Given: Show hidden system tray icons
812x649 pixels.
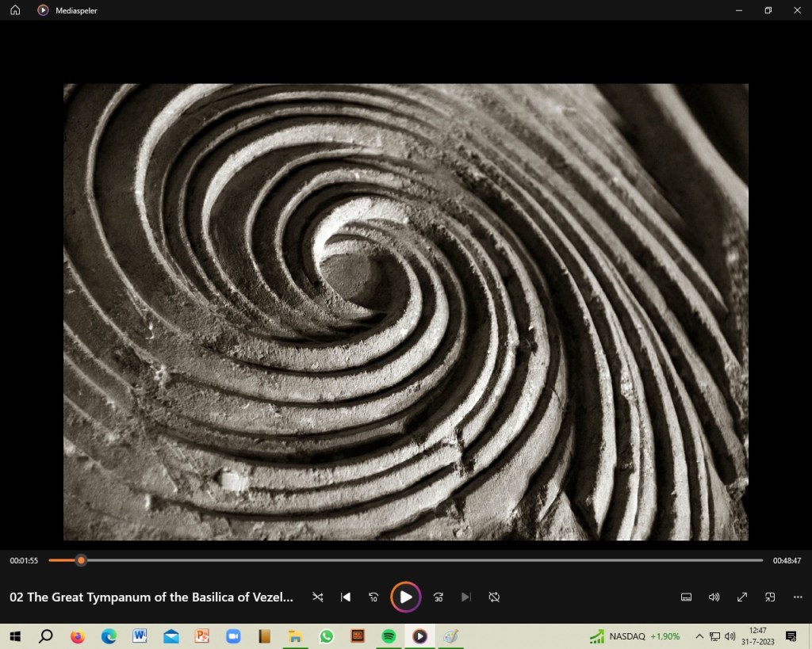Looking at the screenshot, I should tap(699, 636).
